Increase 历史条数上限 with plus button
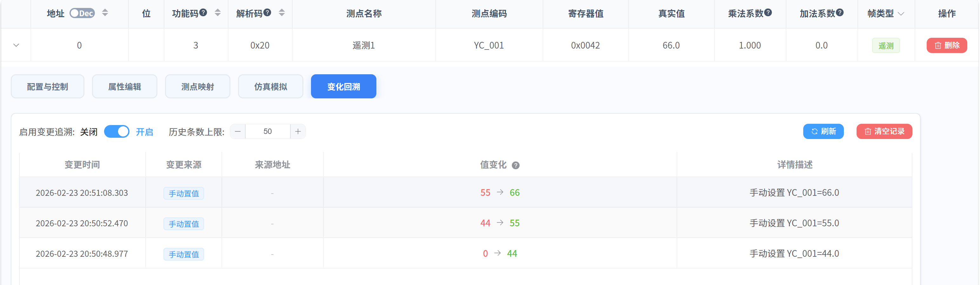The width and height of the screenshot is (980, 285). (x=298, y=132)
